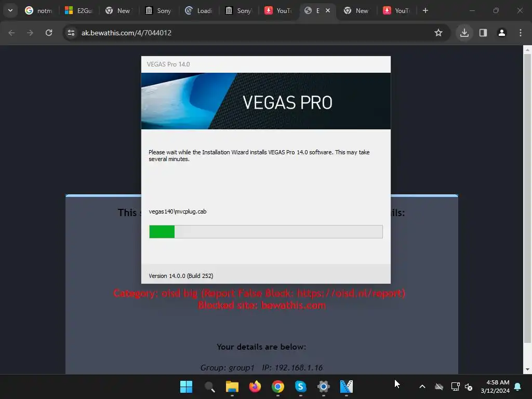This screenshot has height=399, width=532.
Task: Click the Group: group1 IP text
Action: point(261,368)
